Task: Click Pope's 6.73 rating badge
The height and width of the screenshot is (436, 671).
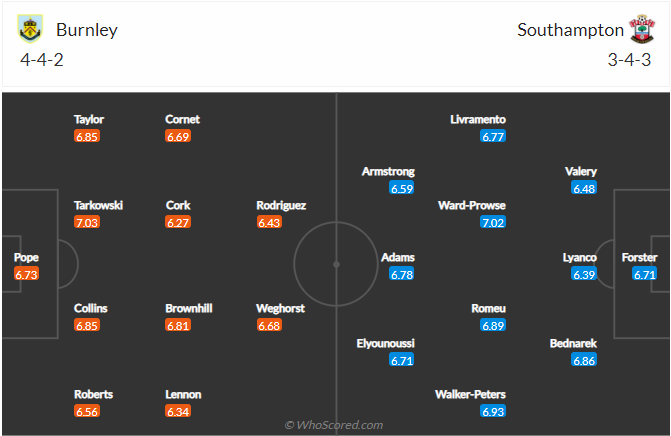Action: tap(26, 274)
